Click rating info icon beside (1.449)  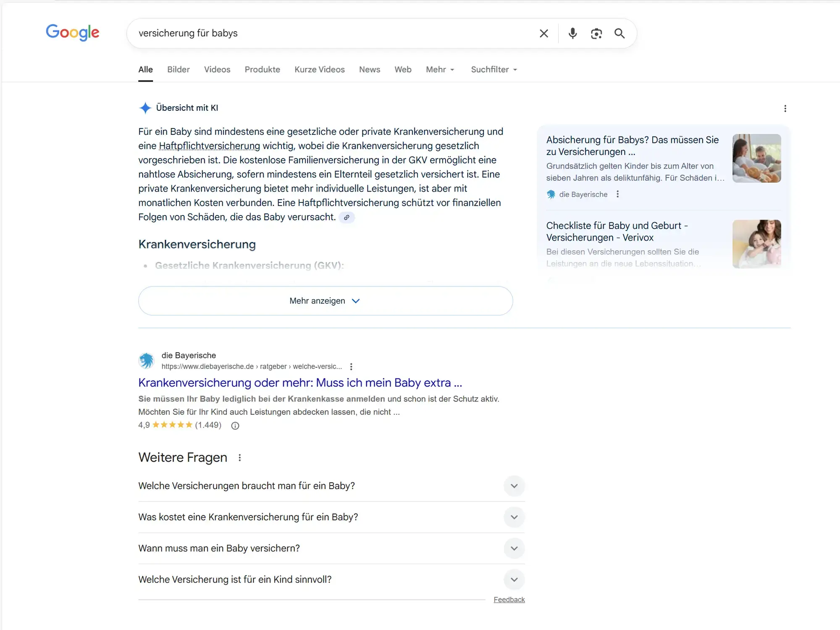235,426
